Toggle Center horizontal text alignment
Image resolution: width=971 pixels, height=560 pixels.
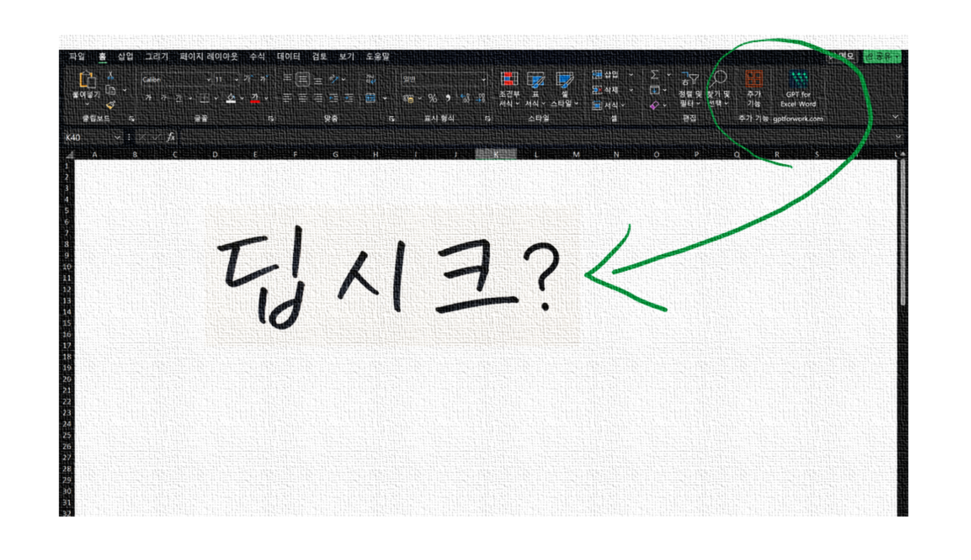coord(303,98)
